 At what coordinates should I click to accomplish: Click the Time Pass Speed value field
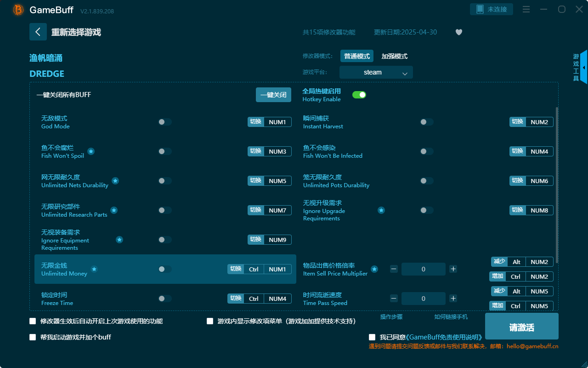tap(423, 298)
